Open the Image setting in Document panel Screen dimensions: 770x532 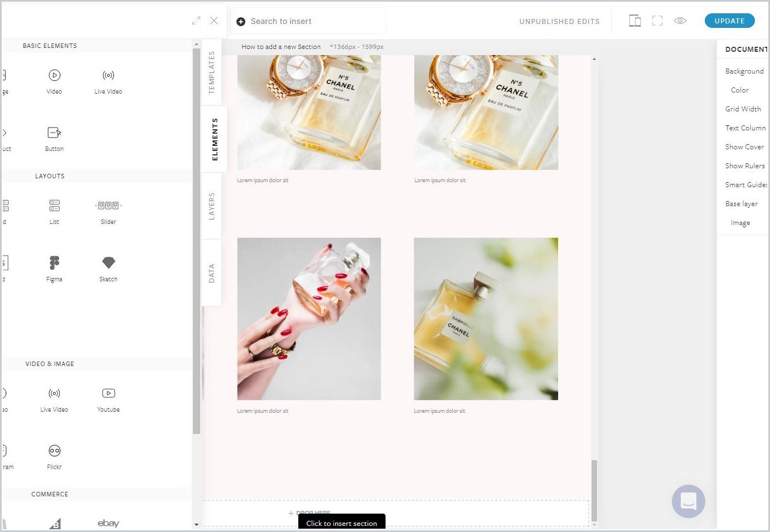(740, 223)
